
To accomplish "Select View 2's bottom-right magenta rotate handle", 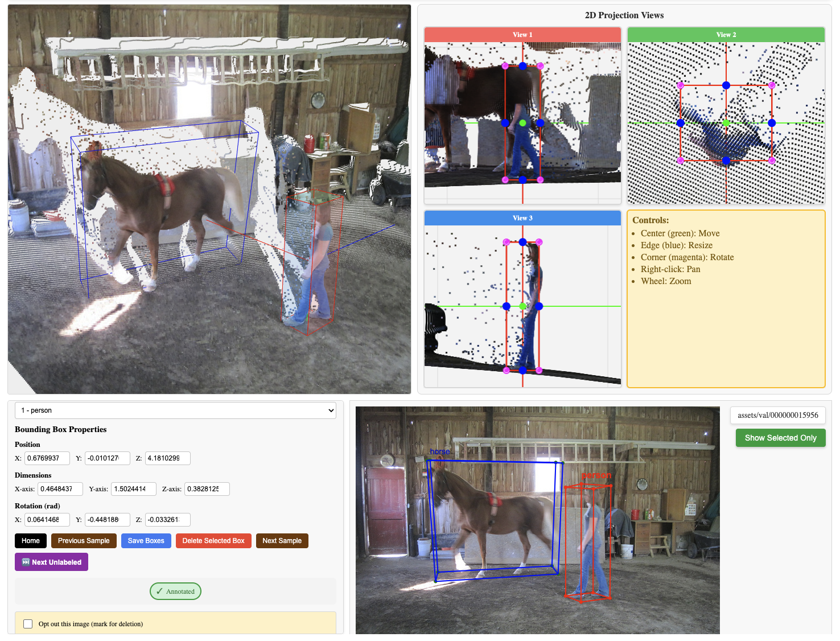I will [772, 161].
